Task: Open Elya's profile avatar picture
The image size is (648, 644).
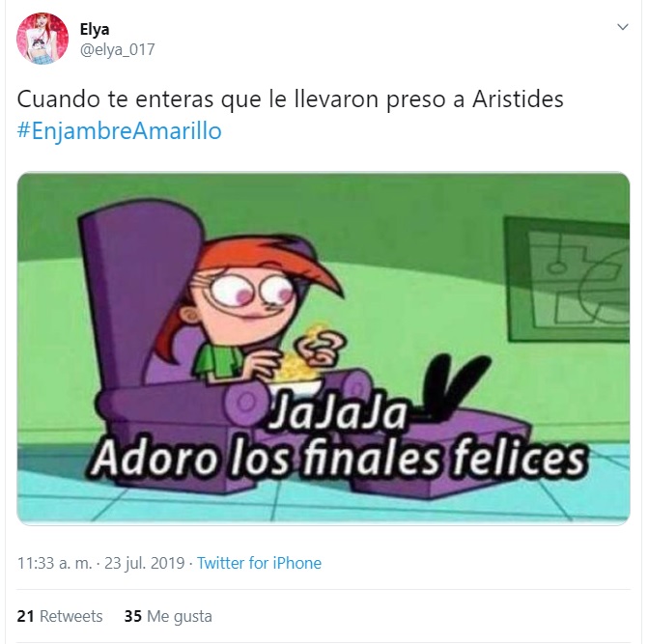Action: click(x=42, y=38)
